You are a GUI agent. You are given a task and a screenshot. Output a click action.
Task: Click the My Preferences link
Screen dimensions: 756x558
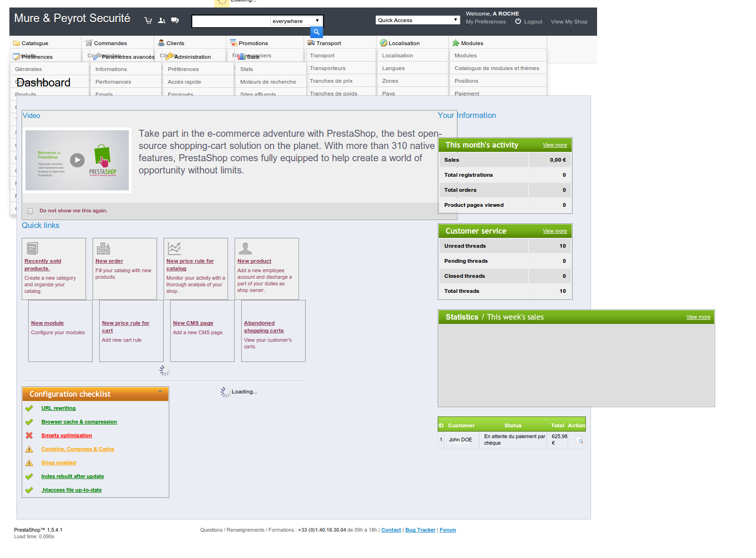[x=486, y=22]
